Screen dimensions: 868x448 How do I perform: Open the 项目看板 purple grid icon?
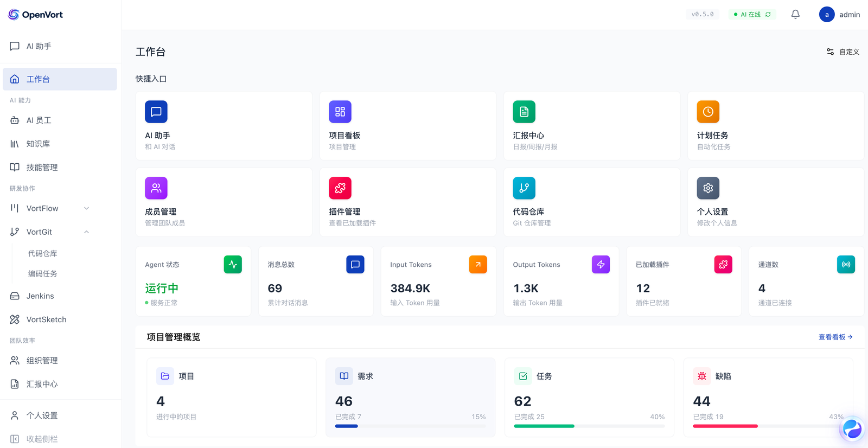click(340, 112)
